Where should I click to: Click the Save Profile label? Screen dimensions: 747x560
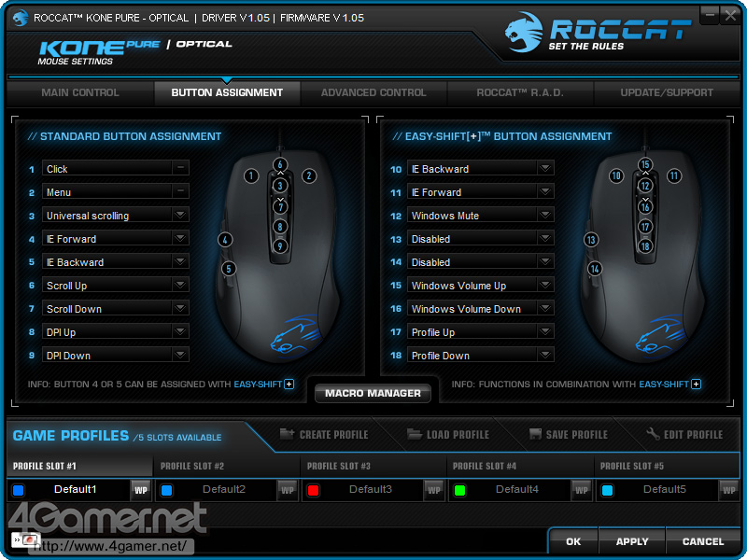tap(577, 435)
